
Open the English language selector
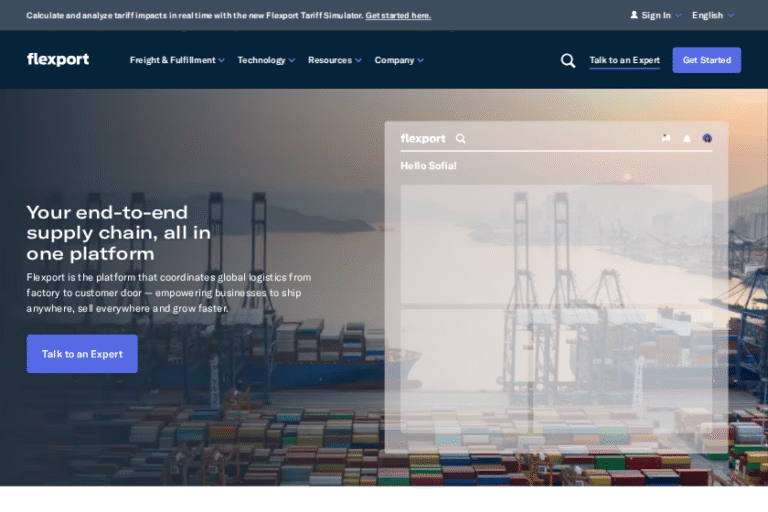click(x=713, y=15)
